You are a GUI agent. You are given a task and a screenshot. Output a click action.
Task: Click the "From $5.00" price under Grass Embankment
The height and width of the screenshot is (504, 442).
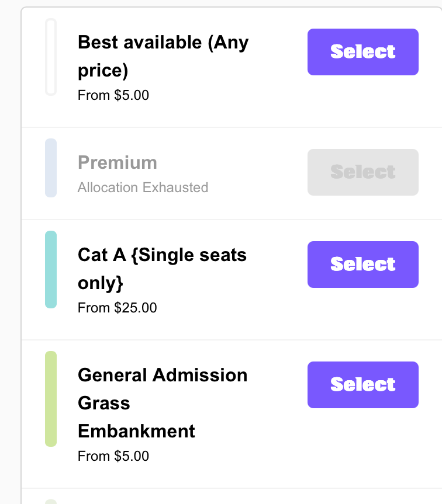[x=113, y=456]
